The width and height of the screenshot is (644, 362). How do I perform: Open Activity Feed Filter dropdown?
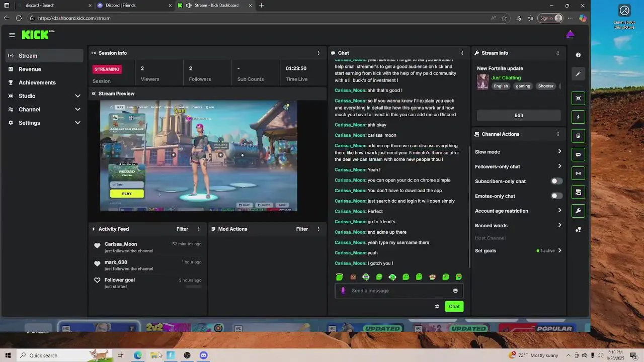pyautogui.click(x=182, y=229)
